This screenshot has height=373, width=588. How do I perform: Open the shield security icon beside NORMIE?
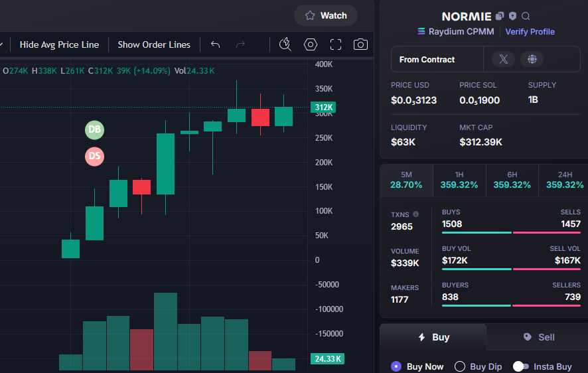(512, 16)
